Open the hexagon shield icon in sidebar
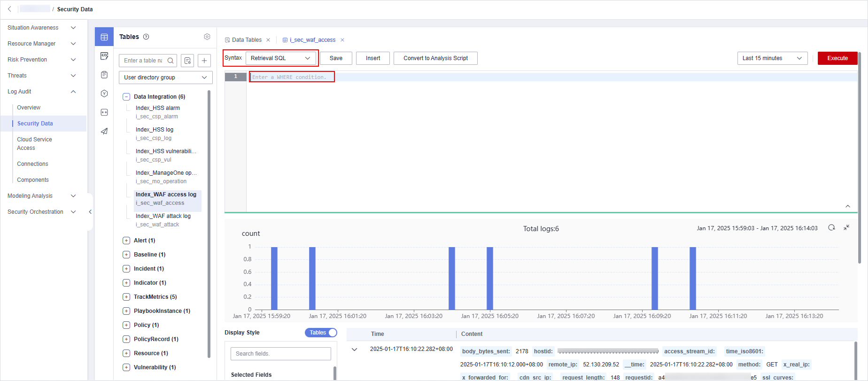The image size is (868, 381). tap(104, 93)
